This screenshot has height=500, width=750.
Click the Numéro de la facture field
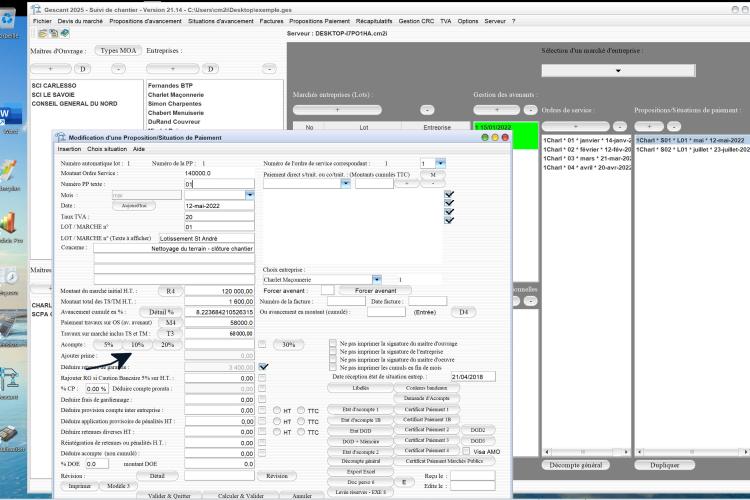coord(346,301)
